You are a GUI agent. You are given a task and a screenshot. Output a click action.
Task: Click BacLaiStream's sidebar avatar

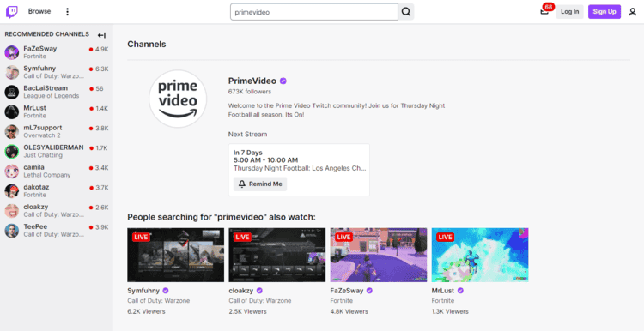12,93
